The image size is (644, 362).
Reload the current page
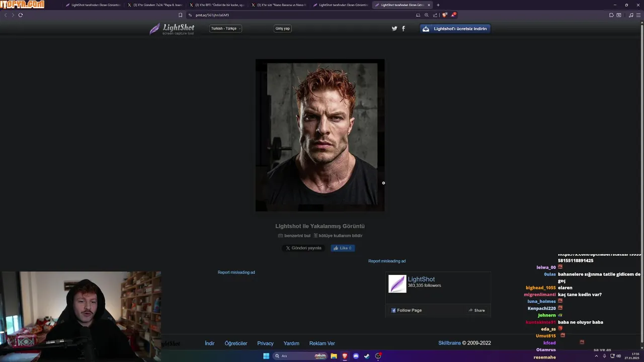coord(21,15)
